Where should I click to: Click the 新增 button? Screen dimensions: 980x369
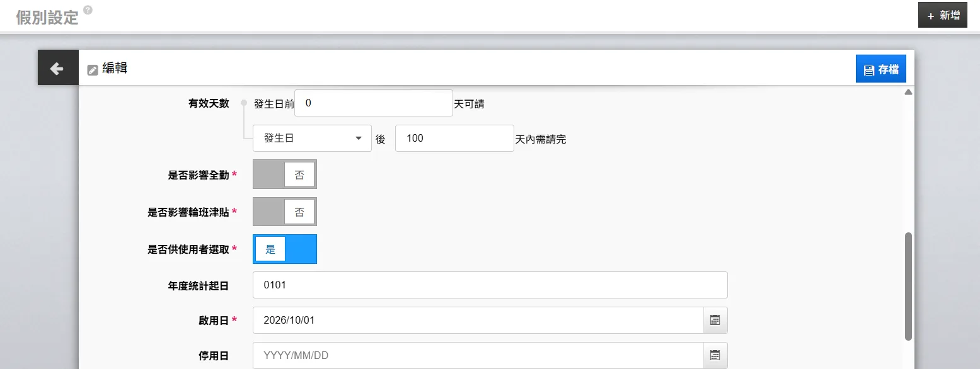click(x=943, y=15)
